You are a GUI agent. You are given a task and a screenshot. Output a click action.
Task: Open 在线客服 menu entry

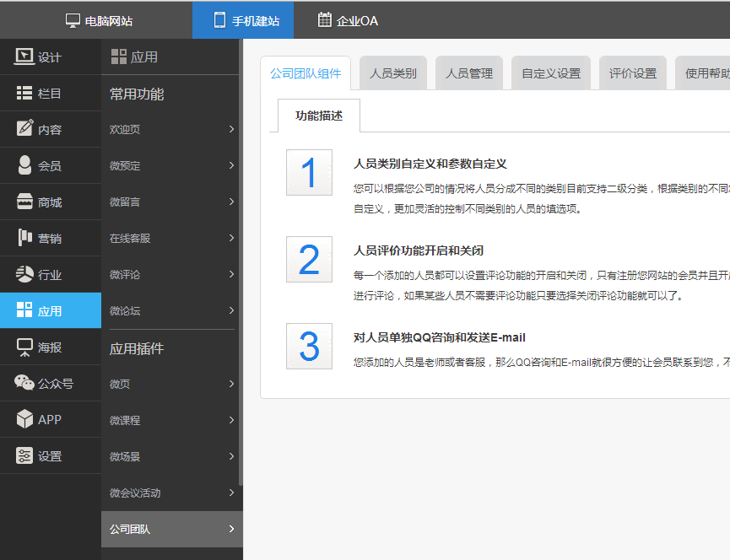pyautogui.click(x=172, y=238)
